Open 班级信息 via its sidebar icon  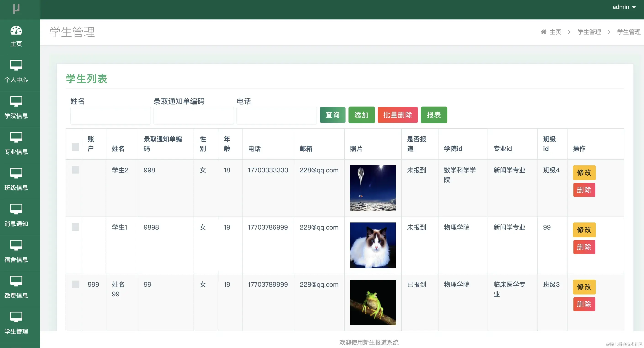click(x=16, y=173)
